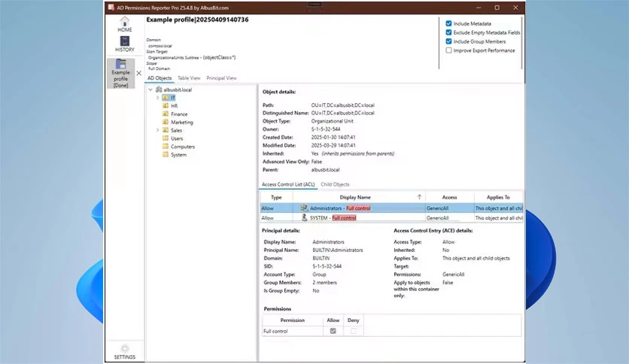Viewport: 629px width, 364px height.
Task: Select the SYSTEM - Full control ACL row
Action: click(x=391, y=217)
